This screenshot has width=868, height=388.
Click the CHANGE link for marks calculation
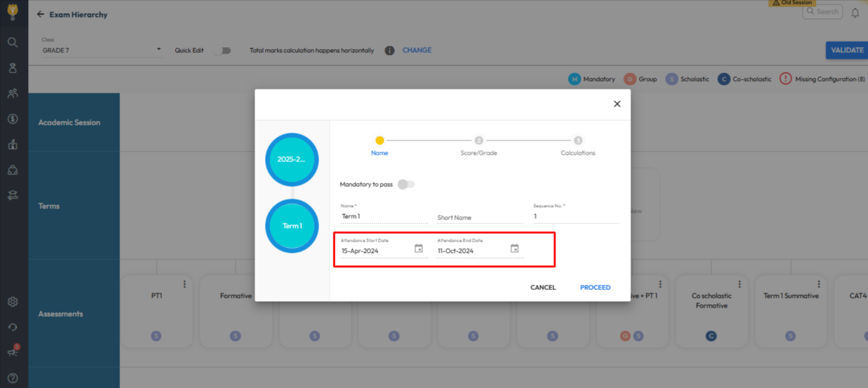(x=416, y=50)
